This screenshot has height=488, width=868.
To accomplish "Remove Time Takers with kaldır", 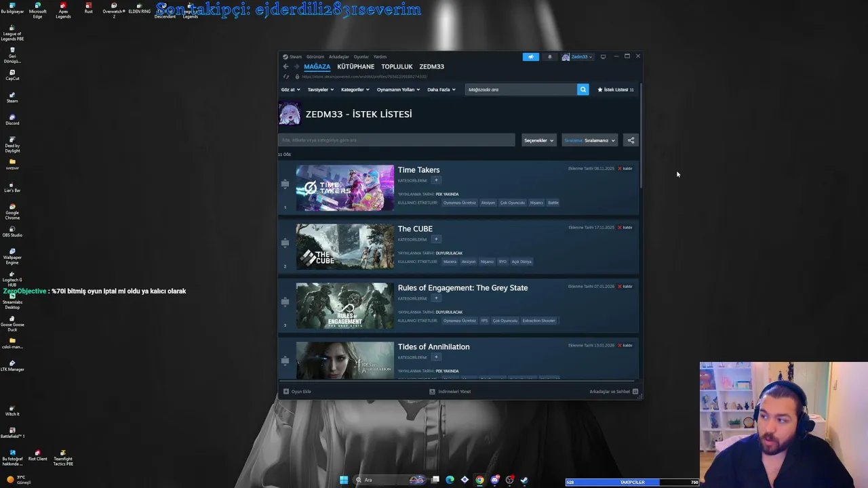I will [x=625, y=169].
